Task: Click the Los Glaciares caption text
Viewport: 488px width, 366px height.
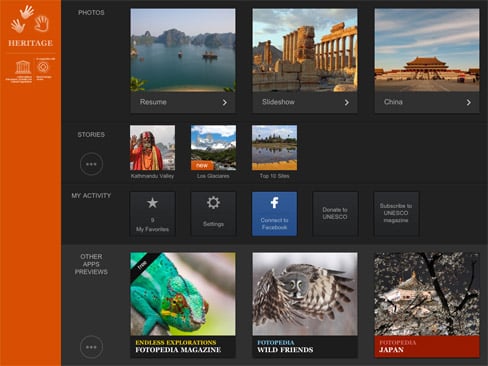Action: click(x=213, y=176)
